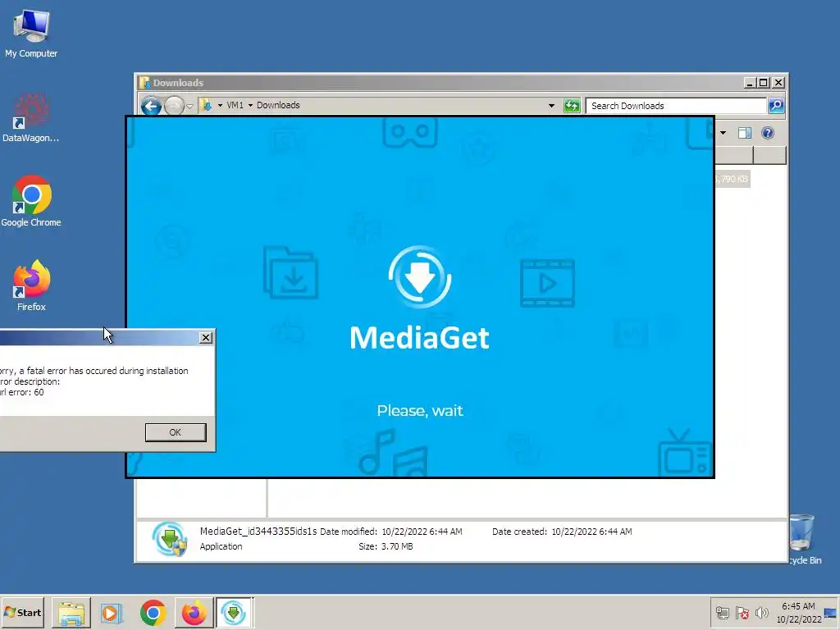
Task: Go back in Downloads window
Action: pos(151,106)
